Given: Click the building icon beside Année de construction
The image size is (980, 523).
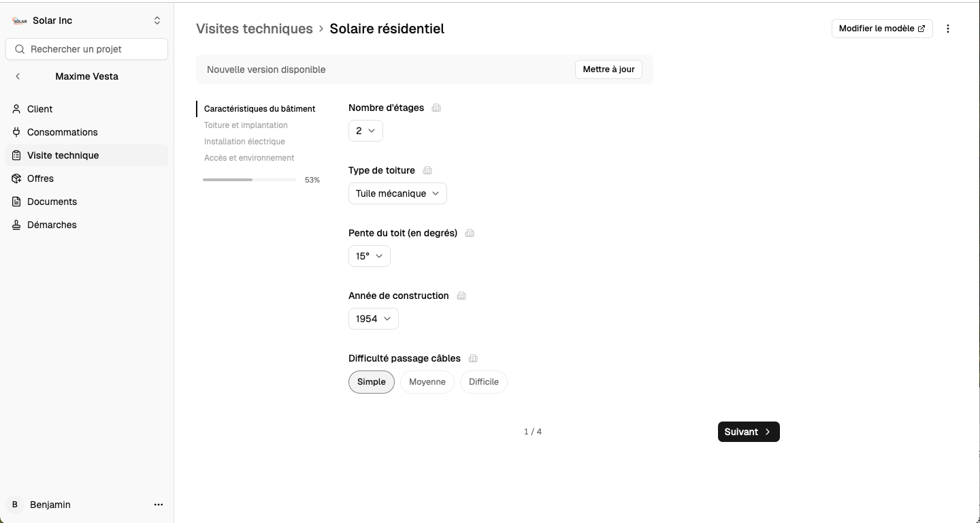Looking at the screenshot, I should 461,296.
